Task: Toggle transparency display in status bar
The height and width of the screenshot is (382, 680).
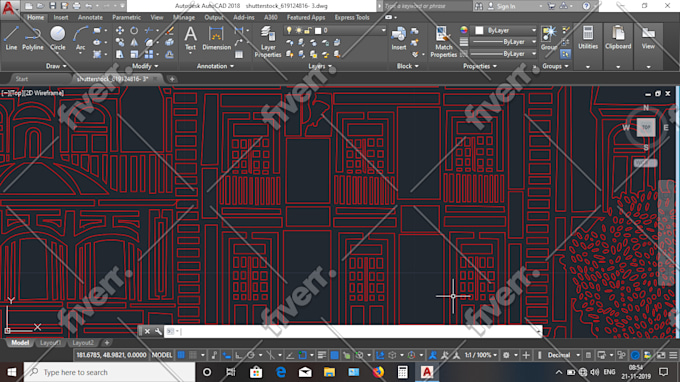Action: pyautogui.click(x=334, y=355)
